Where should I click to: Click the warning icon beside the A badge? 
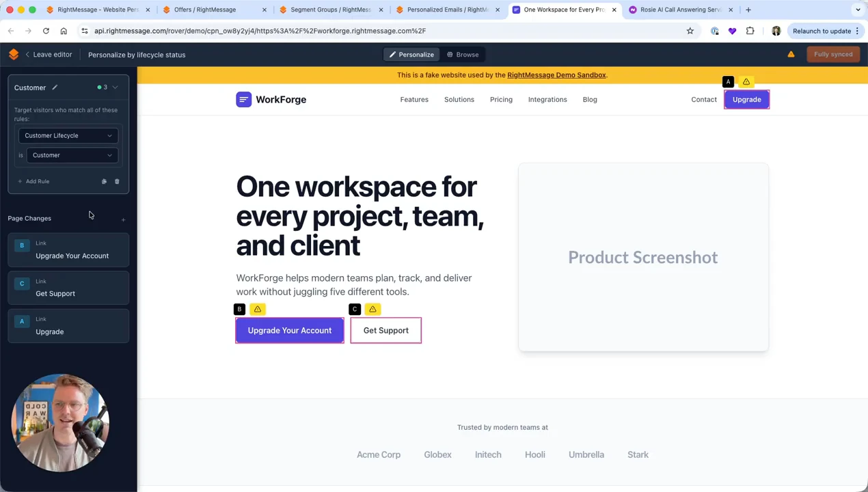click(x=746, y=82)
